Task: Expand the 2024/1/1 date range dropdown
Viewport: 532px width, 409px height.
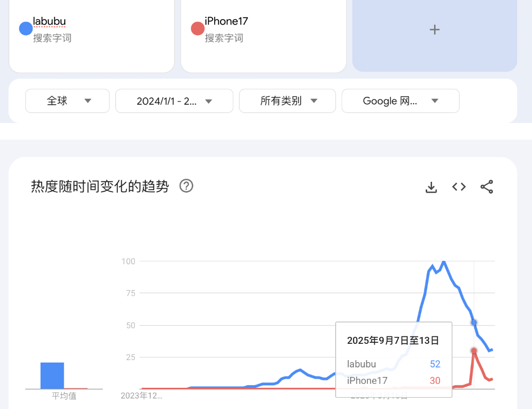Action: tap(174, 101)
